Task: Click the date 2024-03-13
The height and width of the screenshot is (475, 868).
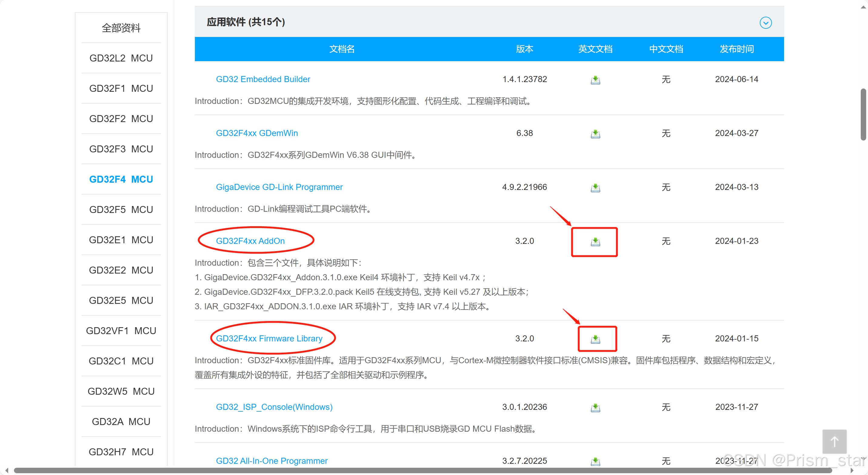Action: coord(737,187)
